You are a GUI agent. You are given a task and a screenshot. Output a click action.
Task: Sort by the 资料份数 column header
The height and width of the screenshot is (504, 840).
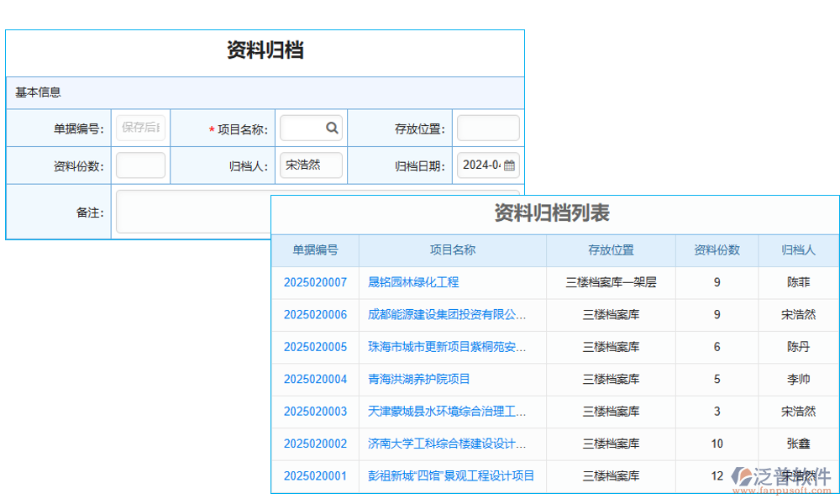point(717,250)
